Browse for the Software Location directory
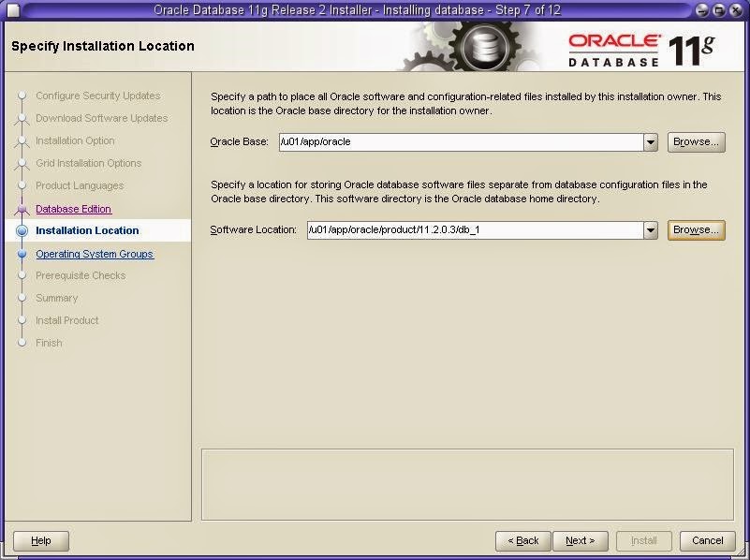 tap(696, 230)
